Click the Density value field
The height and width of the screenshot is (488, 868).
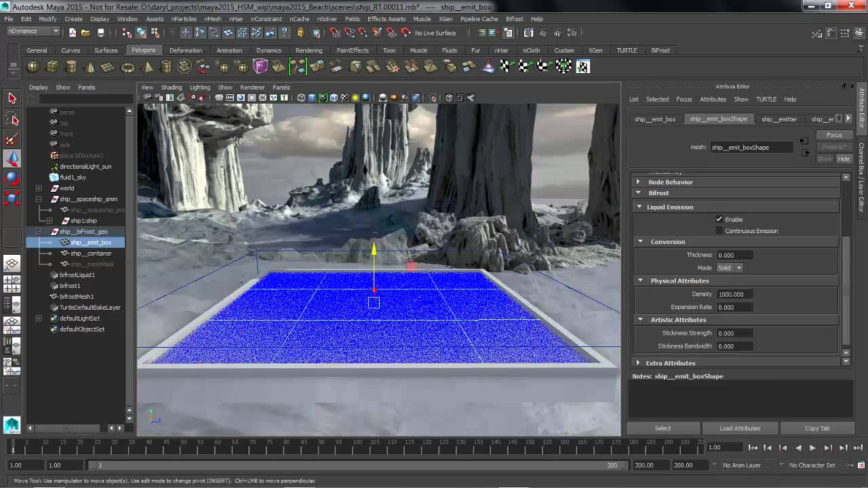[735, 294]
